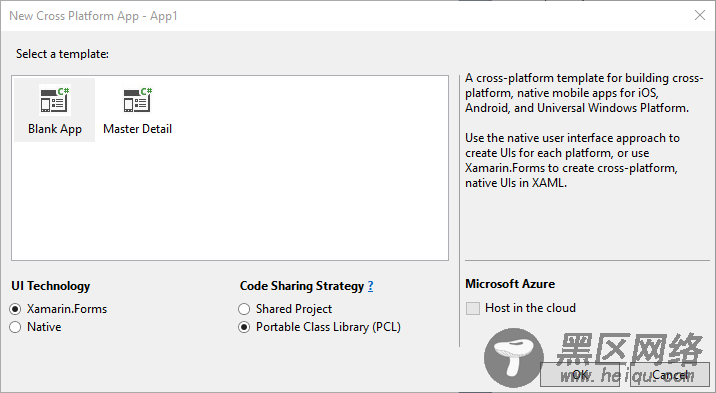
Task: Select the Master Detail template icon
Action: (x=137, y=100)
